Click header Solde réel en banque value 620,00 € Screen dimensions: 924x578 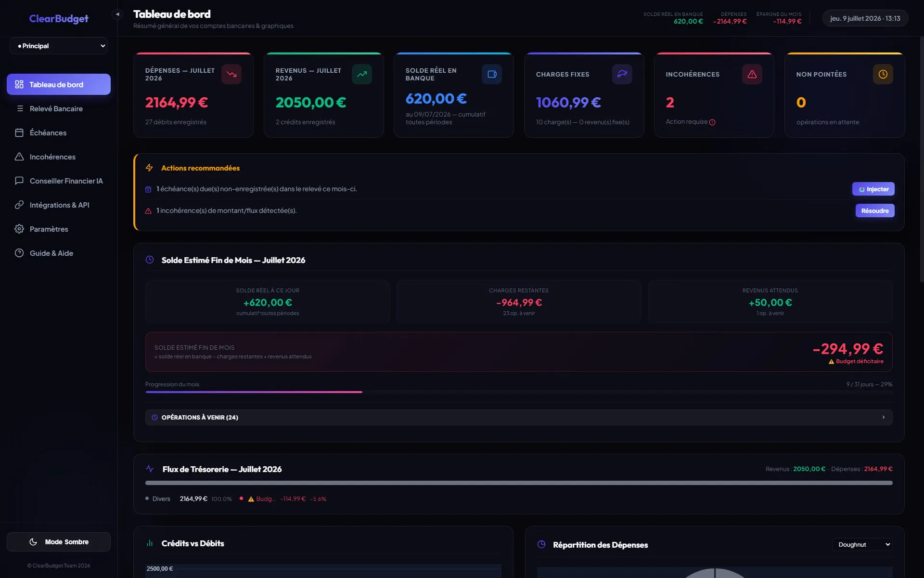coord(688,21)
